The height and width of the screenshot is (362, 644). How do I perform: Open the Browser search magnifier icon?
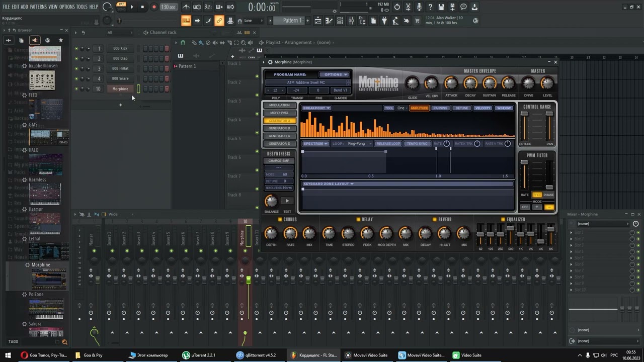(x=64, y=342)
